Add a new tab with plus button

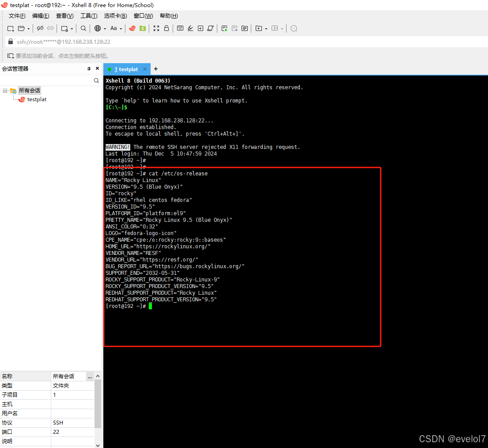156,69
